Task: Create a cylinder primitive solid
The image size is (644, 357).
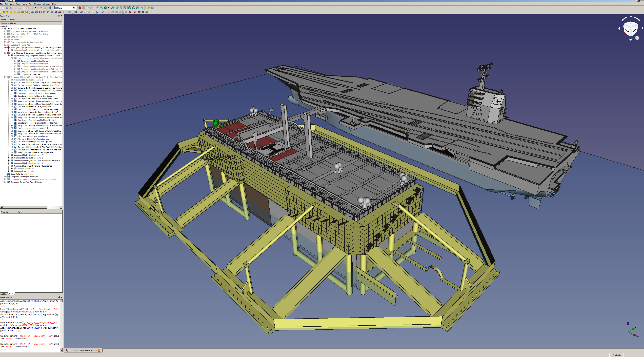Action: 7,12
